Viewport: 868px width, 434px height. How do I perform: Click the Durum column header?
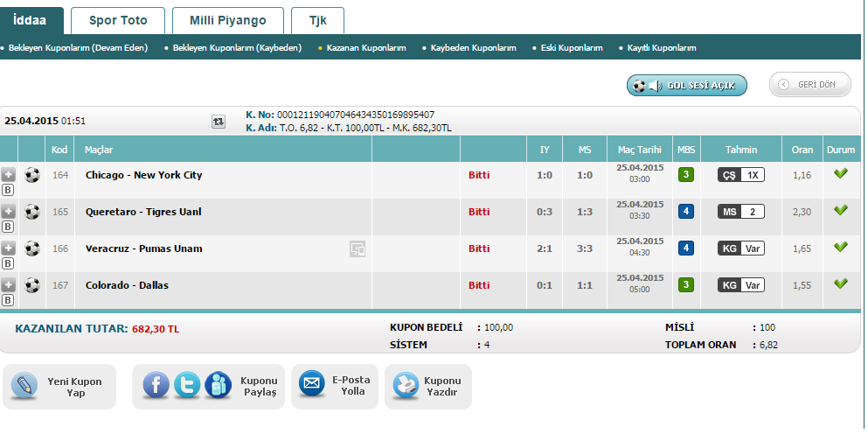point(841,150)
